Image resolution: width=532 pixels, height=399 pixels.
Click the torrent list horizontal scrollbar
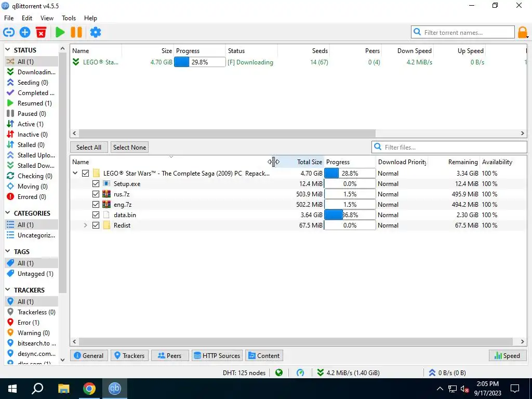tap(227, 134)
